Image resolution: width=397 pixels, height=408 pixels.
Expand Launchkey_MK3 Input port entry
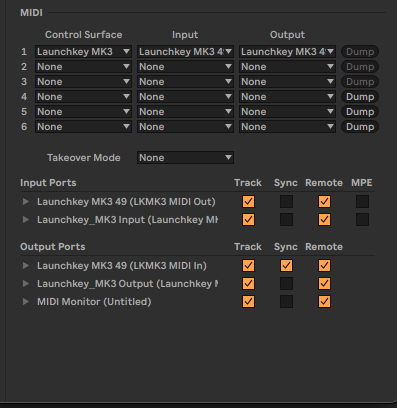click(x=26, y=220)
